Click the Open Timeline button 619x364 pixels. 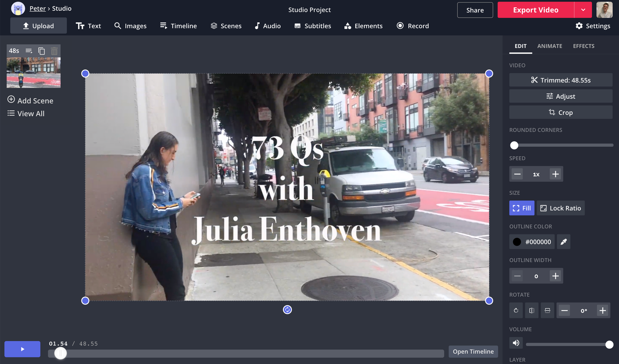coord(473,352)
